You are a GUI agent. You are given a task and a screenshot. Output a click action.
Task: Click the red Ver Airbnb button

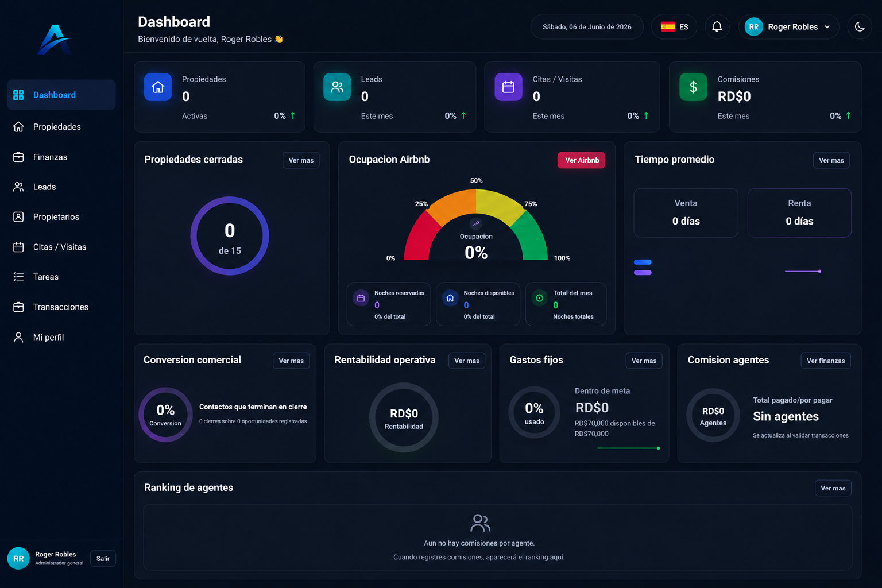tap(582, 160)
